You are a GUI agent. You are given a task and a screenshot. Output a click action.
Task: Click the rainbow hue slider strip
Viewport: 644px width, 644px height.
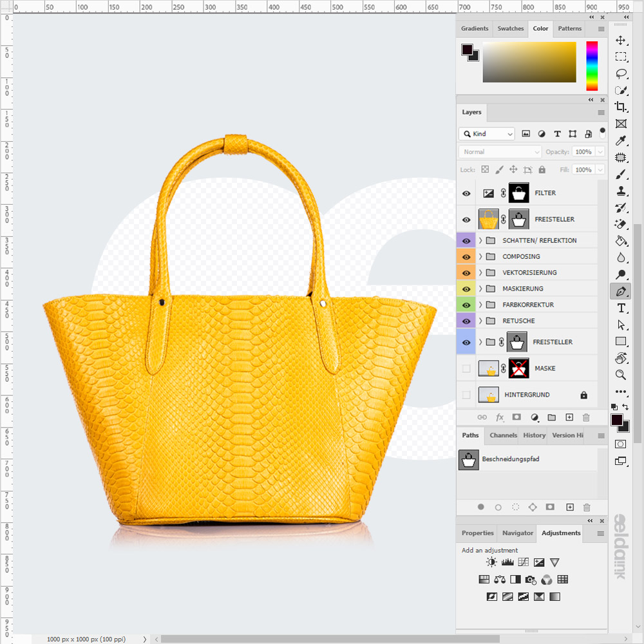[591, 66]
